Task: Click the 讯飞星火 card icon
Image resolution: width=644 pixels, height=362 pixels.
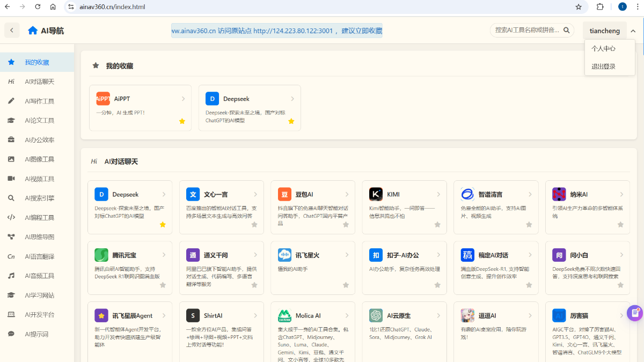Action: [284, 255]
